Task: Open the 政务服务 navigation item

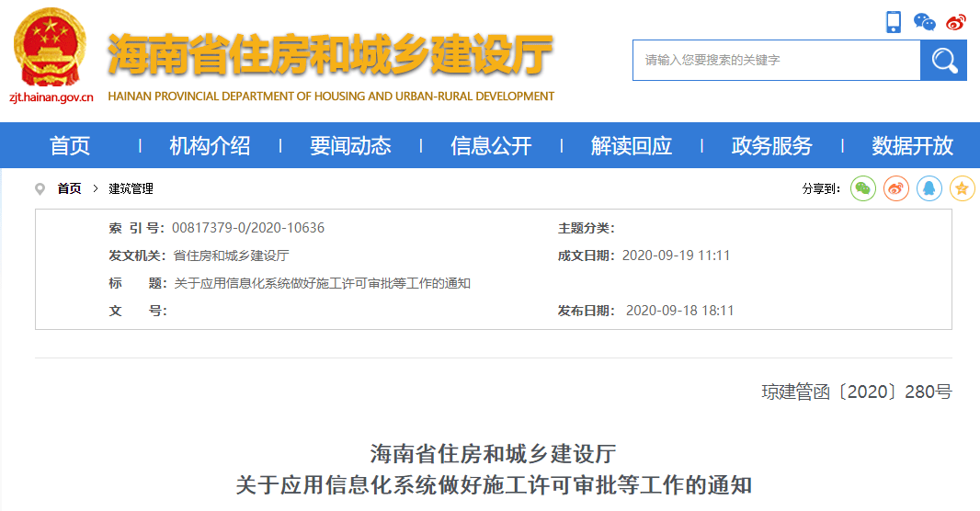Action: 772,145
